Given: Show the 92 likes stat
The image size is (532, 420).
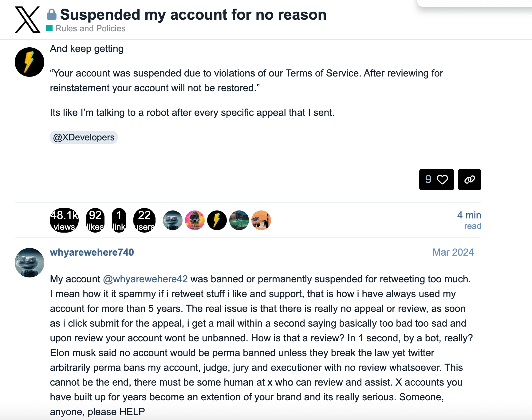Looking at the screenshot, I should 95,220.
